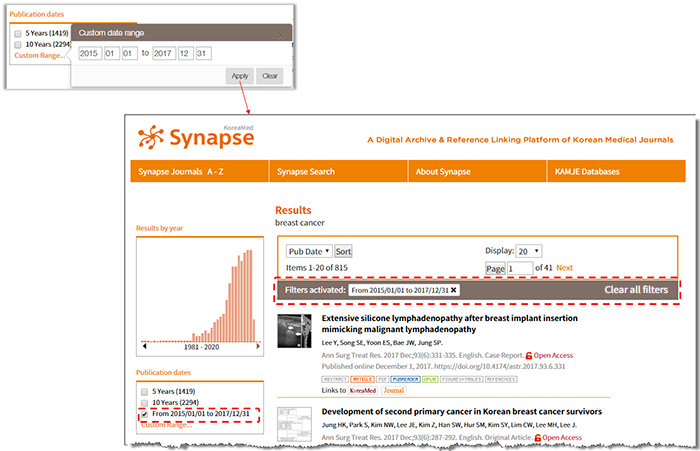This screenshot has width=700, height=451.
Task: Uncheck the From 2015/01/01 to 2017/12/31 checkbox
Action: pos(145,414)
